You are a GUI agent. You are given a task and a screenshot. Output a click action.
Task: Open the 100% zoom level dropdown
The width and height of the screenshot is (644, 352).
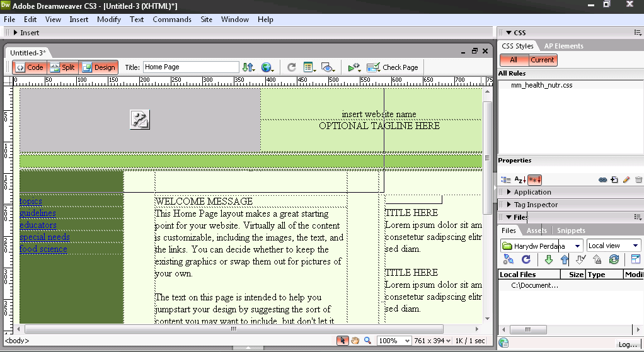(394, 341)
